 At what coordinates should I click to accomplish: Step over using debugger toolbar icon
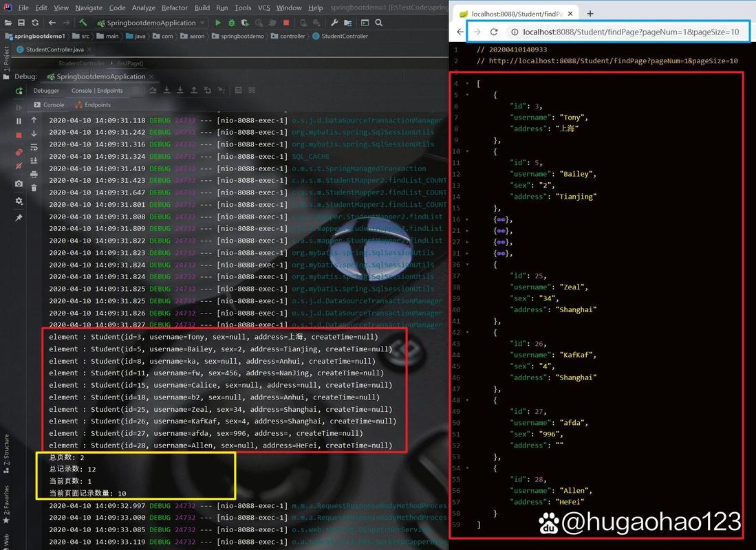[x=153, y=90]
